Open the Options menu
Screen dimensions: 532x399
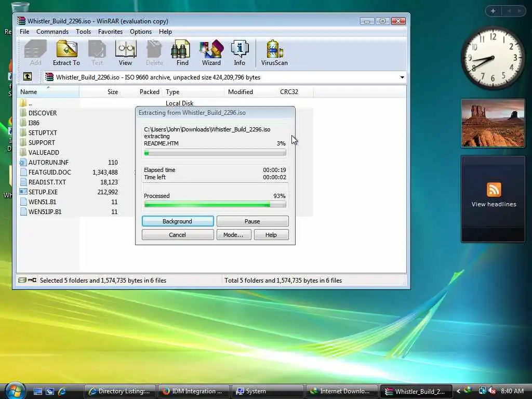[x=140, y=32]
